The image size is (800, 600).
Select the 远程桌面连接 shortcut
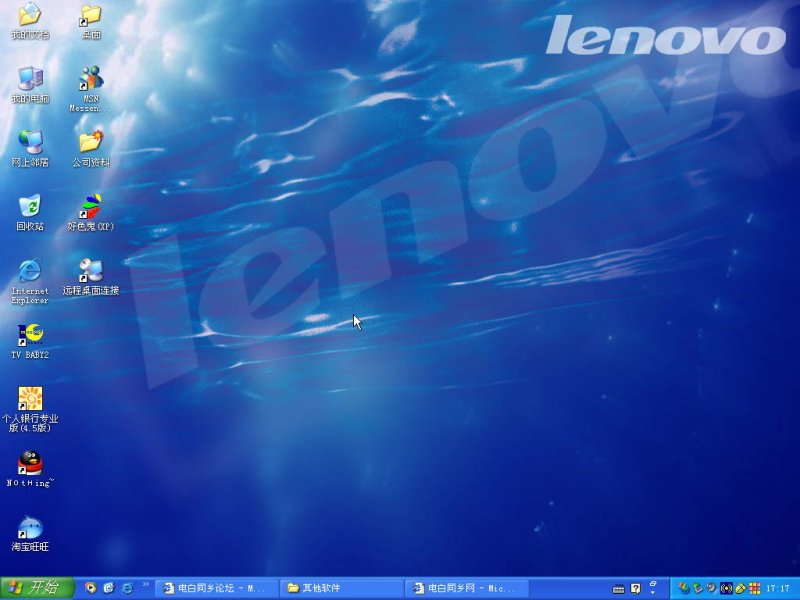[90, 271]
